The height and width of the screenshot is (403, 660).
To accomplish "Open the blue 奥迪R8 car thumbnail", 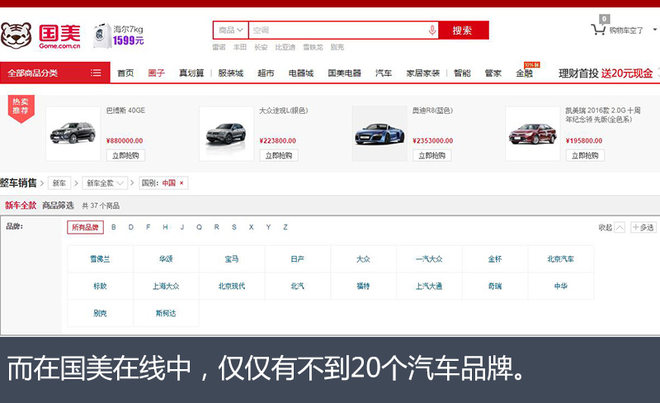I will pyautogui.click(x=380, y=133).
